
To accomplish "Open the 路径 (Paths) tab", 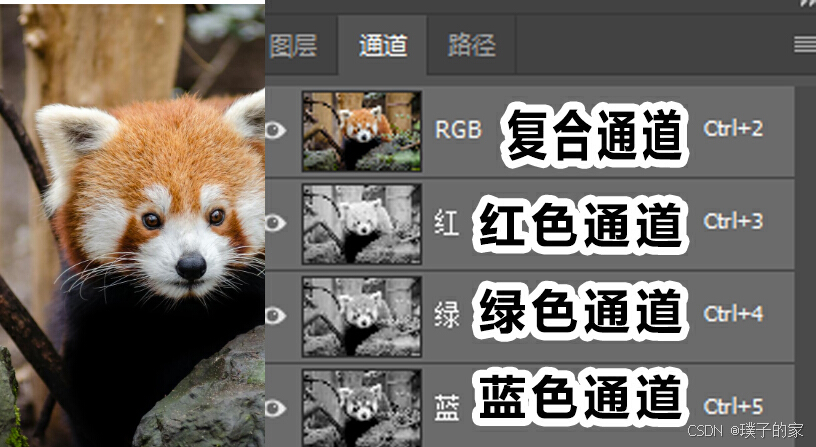I will (x=471, y=46).
